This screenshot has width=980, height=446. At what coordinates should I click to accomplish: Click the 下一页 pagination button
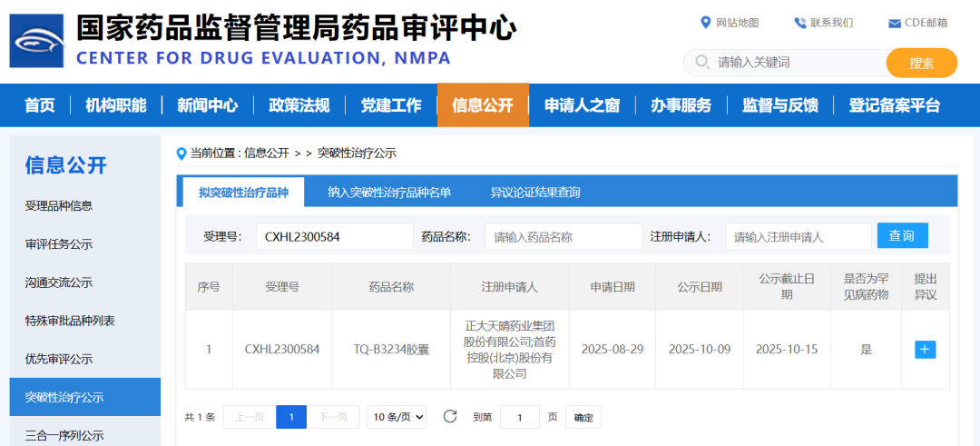333,417
